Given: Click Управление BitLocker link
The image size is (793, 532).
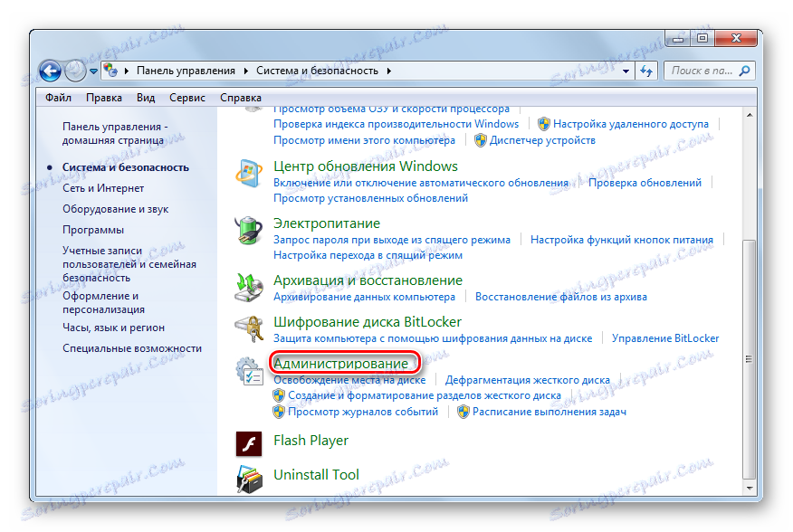Looking at the screenshot, I should pos(665,338).
